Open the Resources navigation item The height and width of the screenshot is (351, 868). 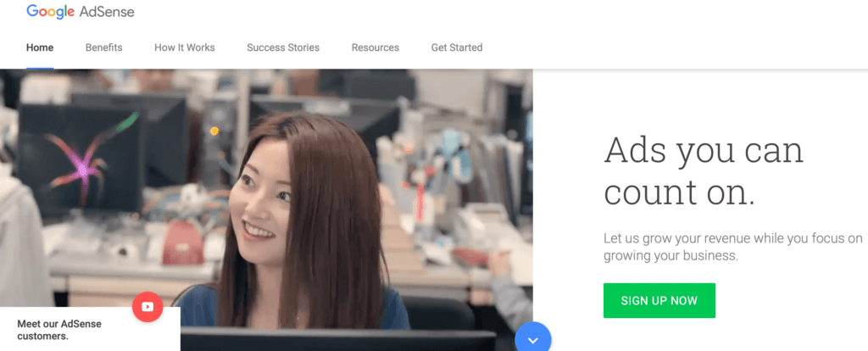point(376,47)
